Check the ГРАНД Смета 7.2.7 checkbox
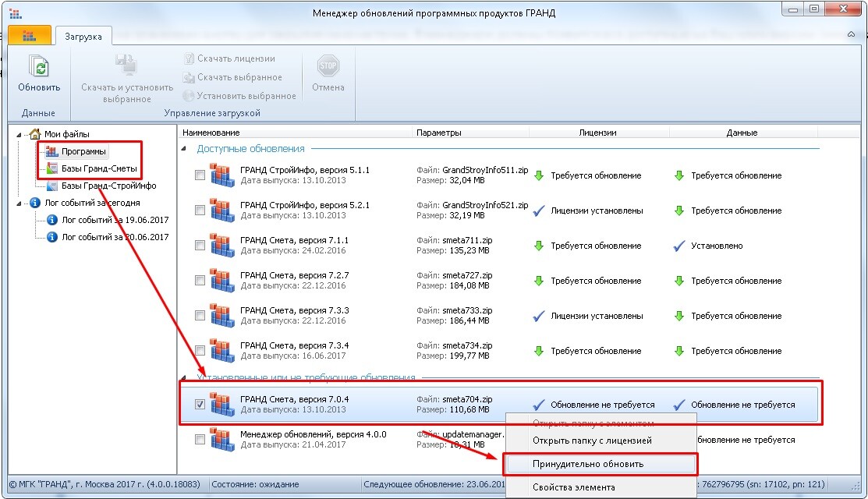 pos(200,281)
